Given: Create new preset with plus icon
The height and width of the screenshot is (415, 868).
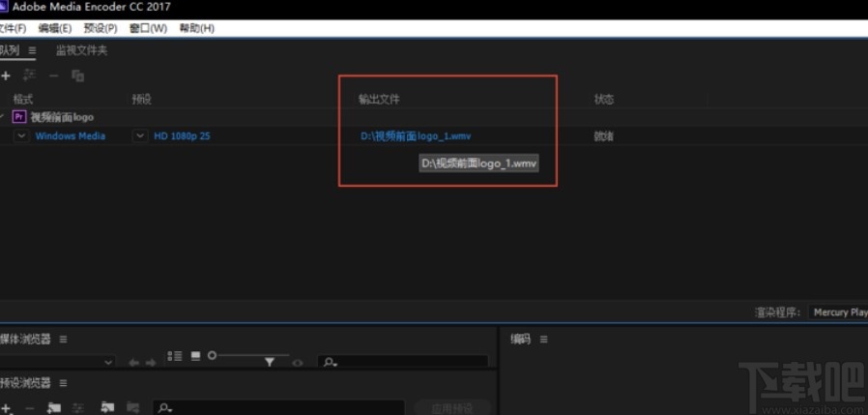Looking at the screenshot, I should [6, 408].
